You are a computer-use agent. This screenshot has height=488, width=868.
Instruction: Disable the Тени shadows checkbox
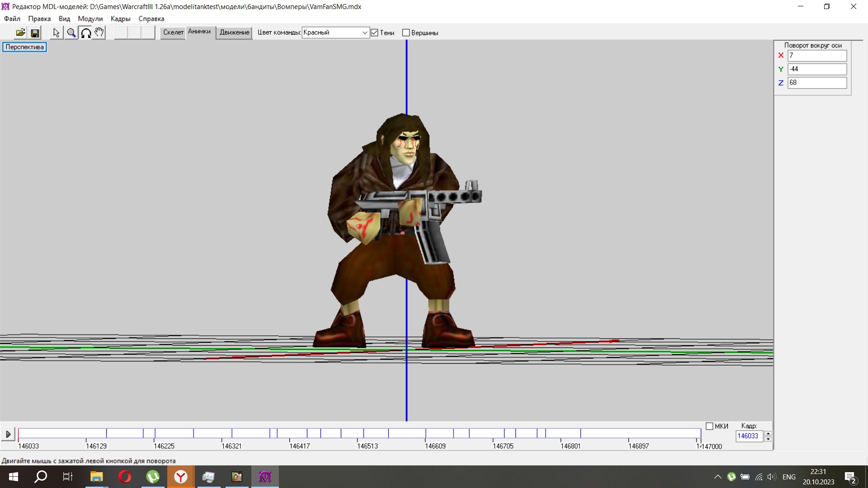pyautogui.click(x=374, y=33)
